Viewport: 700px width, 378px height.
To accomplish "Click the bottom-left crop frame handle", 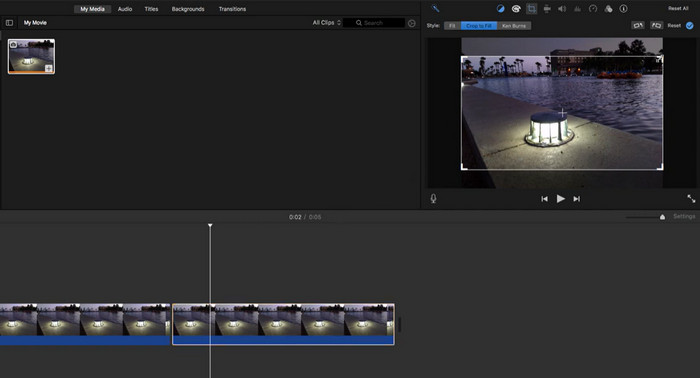I will (464, 167).
